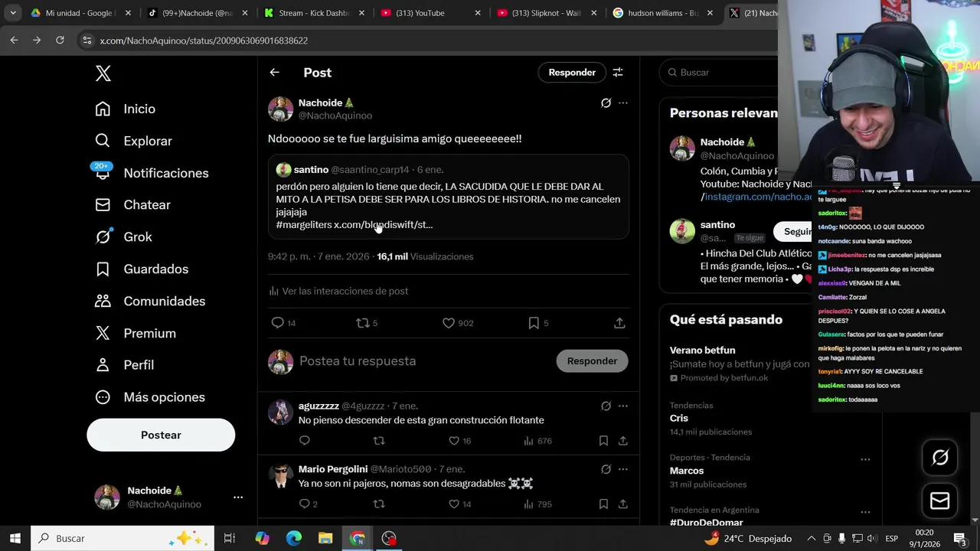Open santino in Personas relevantes

coord(717,225)
